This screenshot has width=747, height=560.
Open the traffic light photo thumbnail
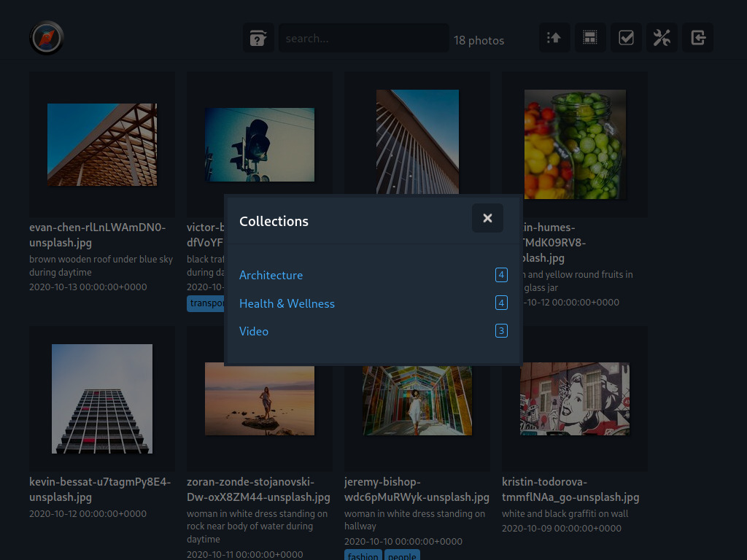pos(260,145)
